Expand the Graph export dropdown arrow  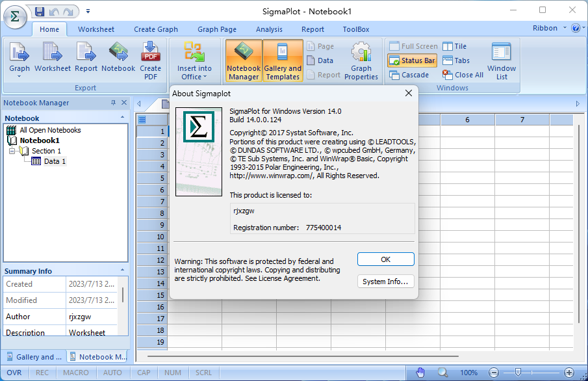19,77
